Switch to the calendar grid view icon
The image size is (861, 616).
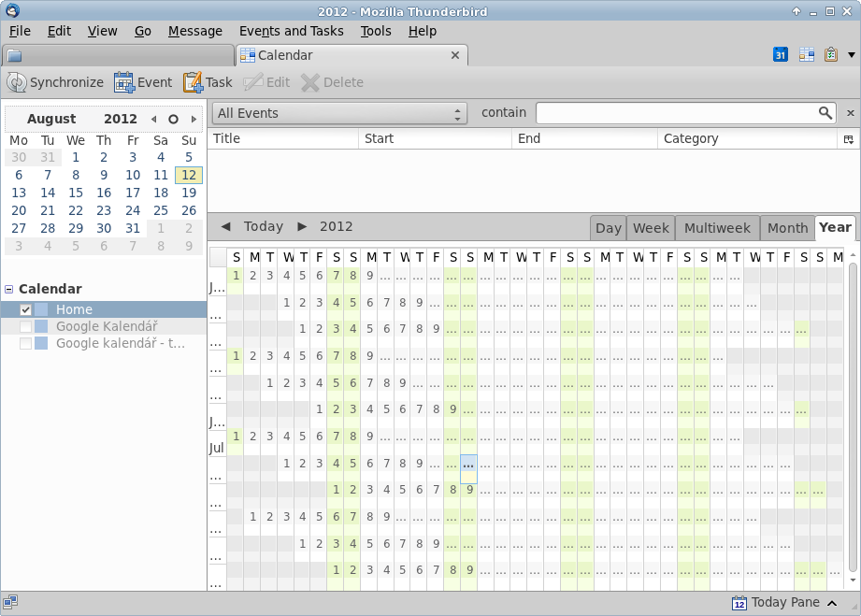(807, 55)
